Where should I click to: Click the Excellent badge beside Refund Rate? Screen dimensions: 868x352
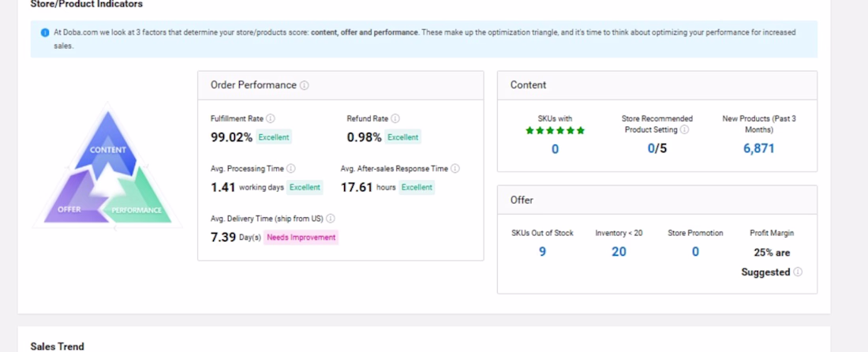click(x=403, y=137)
